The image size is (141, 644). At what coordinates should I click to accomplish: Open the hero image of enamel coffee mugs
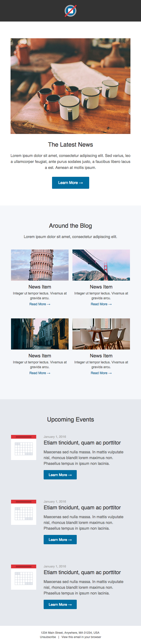(70, 86)
